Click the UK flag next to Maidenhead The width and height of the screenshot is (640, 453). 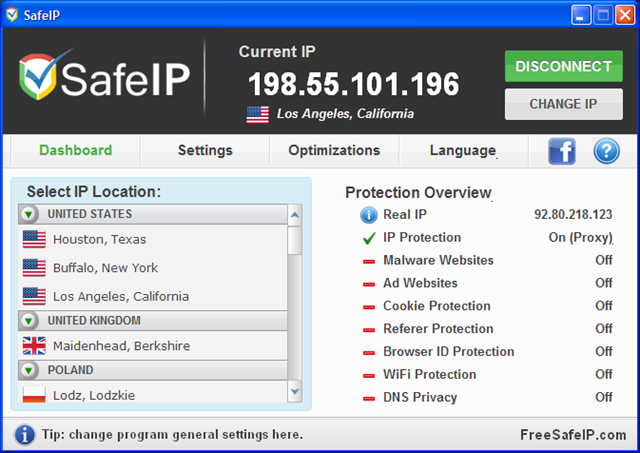pos(34,346)
